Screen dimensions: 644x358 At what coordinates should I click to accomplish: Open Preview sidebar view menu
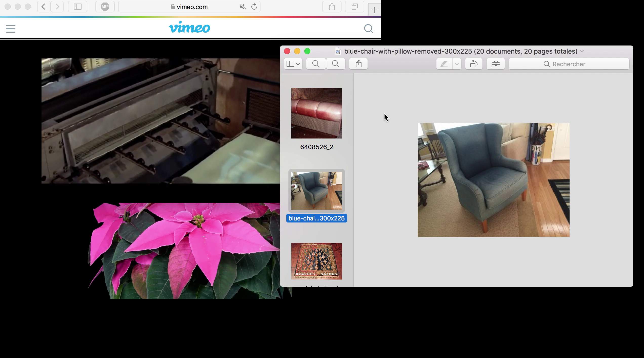[293, 64]
